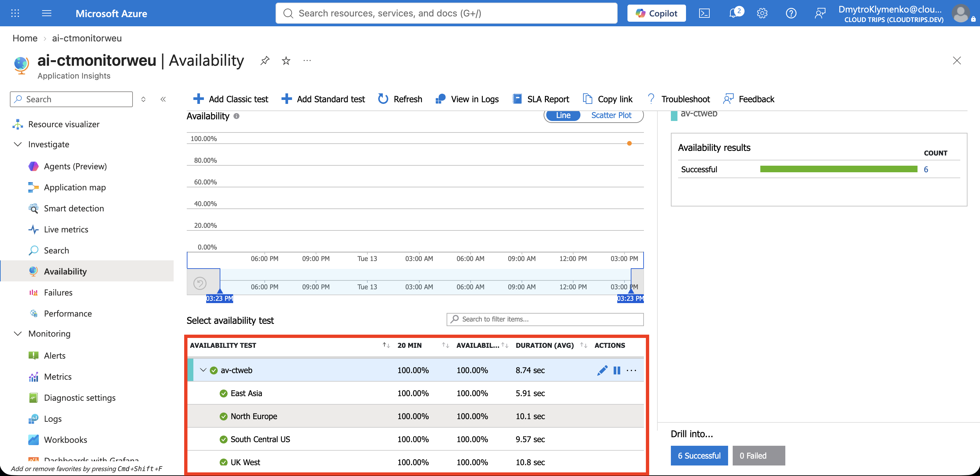Open the SLA Report
This screenshot has width=980, height=476.
click(x=541, y=99)
